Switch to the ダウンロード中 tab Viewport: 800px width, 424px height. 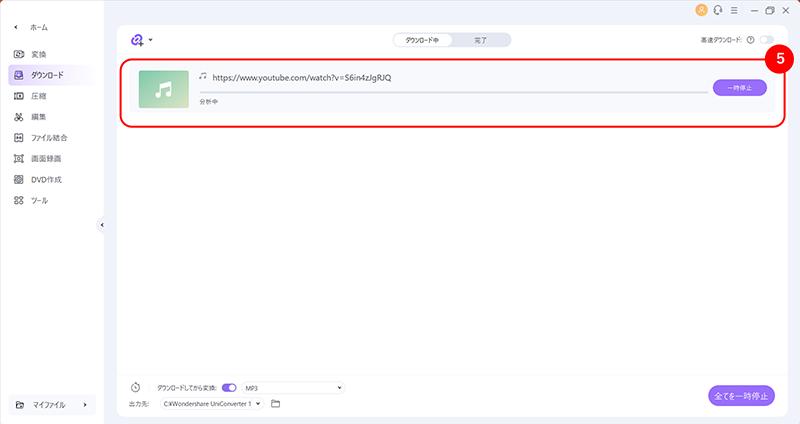pos(422,40)
